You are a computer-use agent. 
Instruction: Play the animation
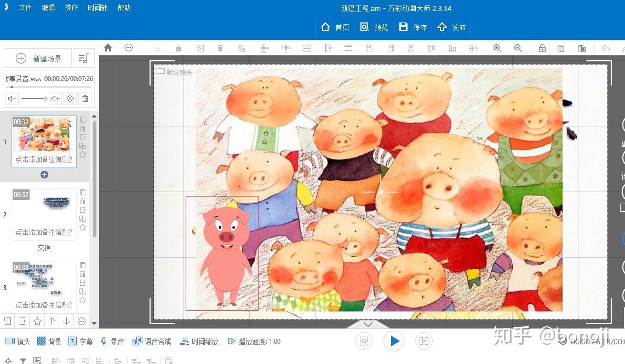(x=394, y=342)
